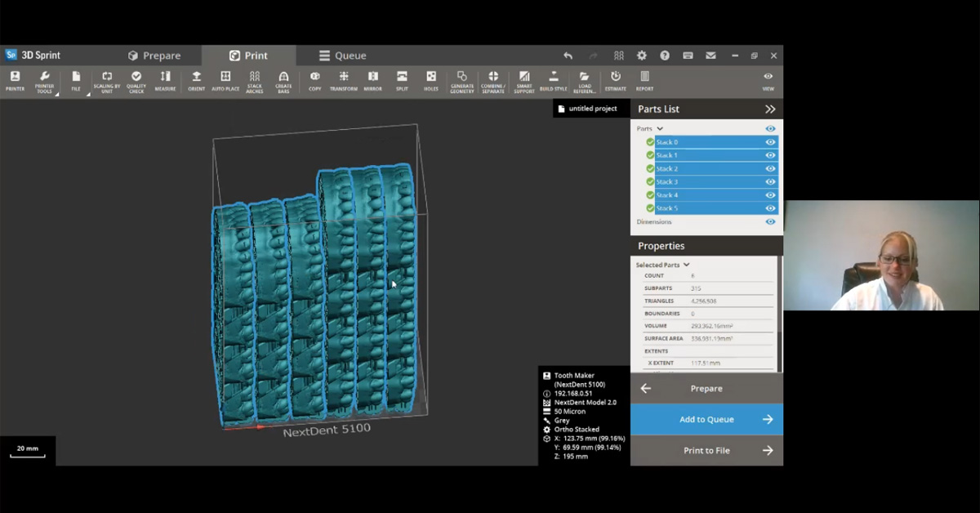Hide Stack 5 with its eye icon
The height and width of the screenshot is (513, 980).
tap(770, 208)
